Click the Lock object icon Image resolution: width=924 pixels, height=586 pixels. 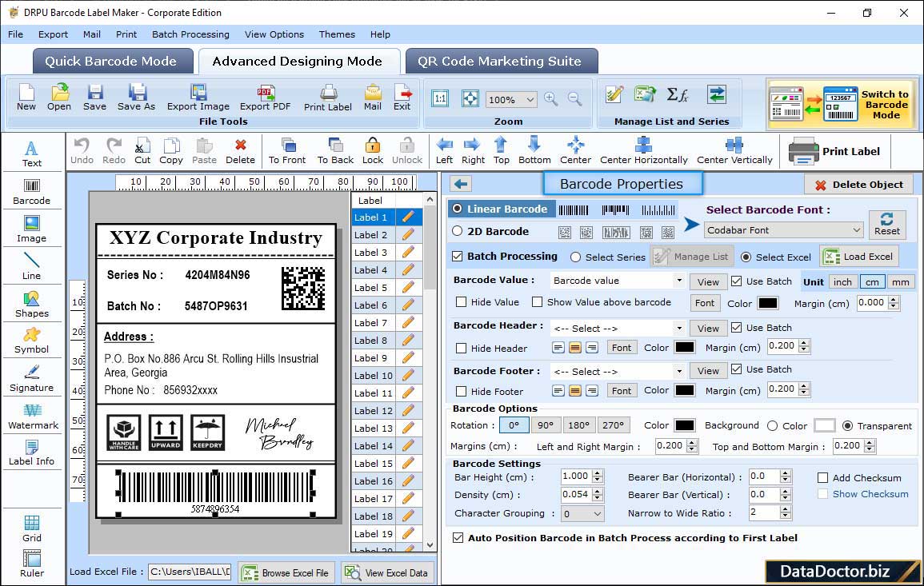pyautogui.click(x=373, y=151)
